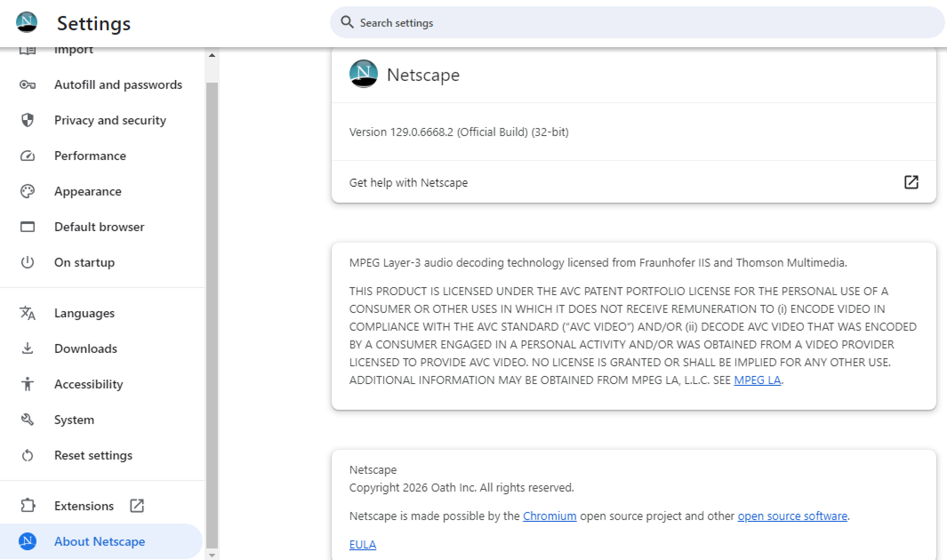Open Extensions via its external link icon
The image size is (947, 560).
coord(136,506)
